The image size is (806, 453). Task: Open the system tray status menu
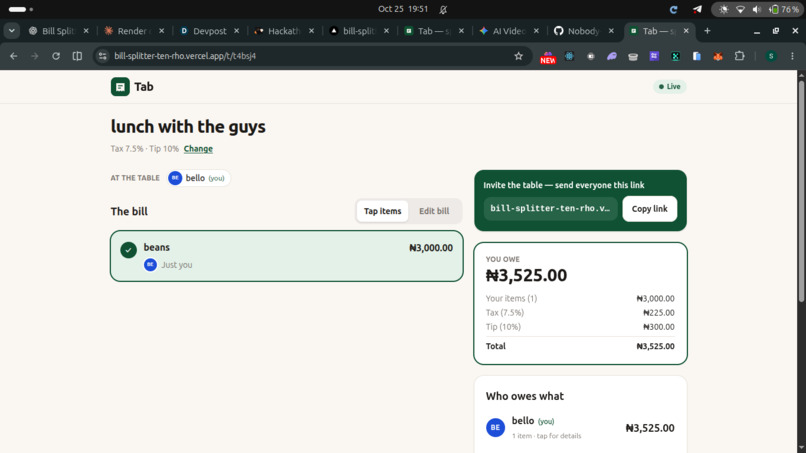tap(756, 9)
